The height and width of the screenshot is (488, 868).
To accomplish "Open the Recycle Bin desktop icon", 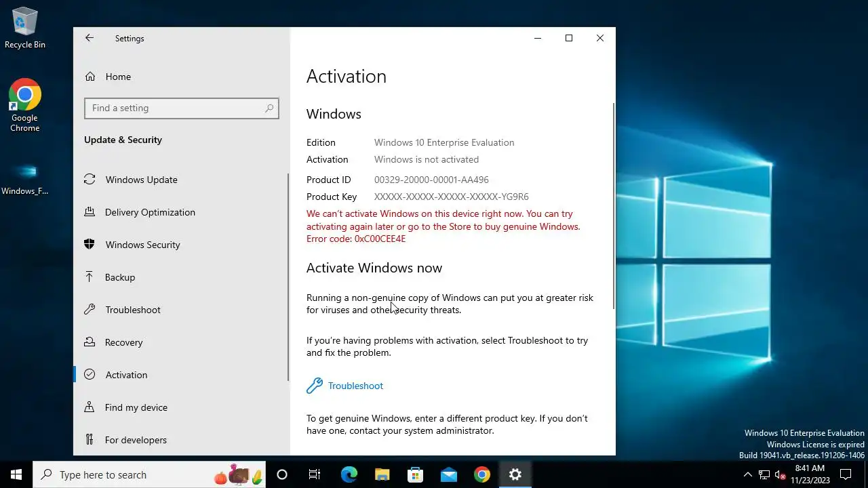I will pyautogui.click(x=25, y=28).
